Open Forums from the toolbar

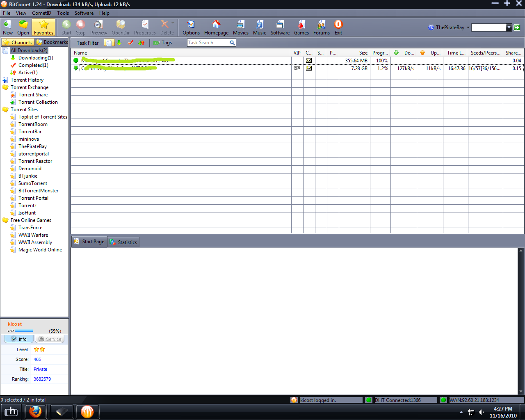click(322, 27)
